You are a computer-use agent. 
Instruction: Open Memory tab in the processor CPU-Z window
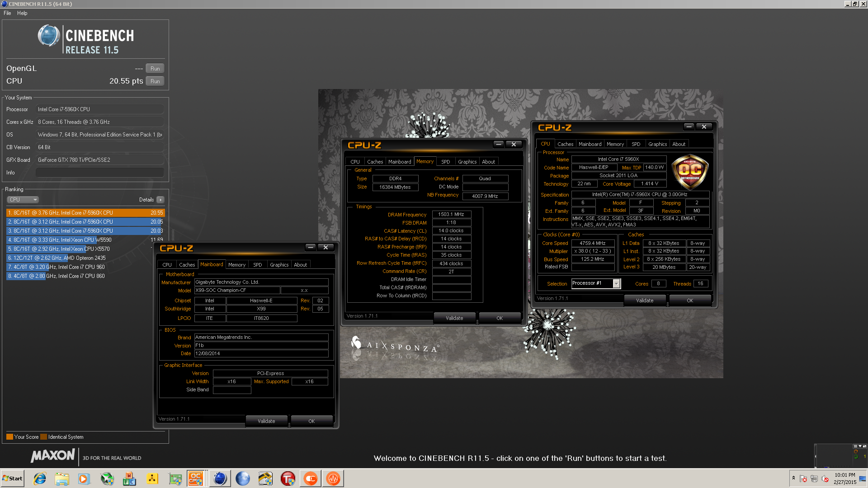pyautogui.click(x=615, y=144)
